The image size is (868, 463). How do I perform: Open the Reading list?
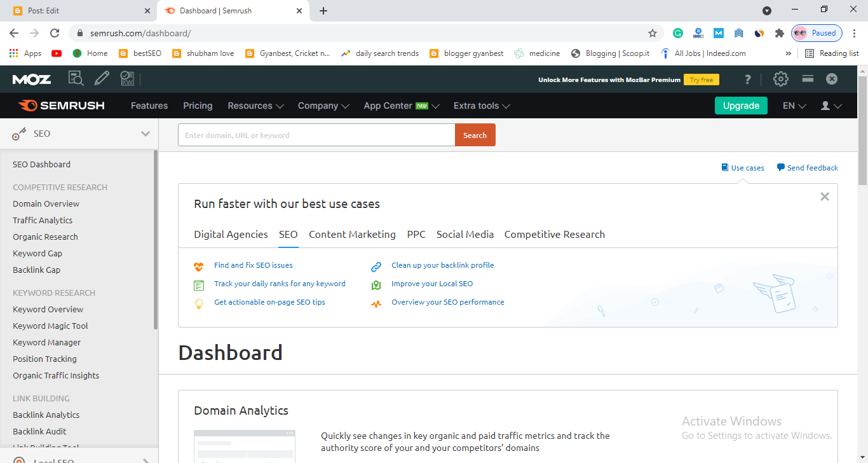point(832,53)
